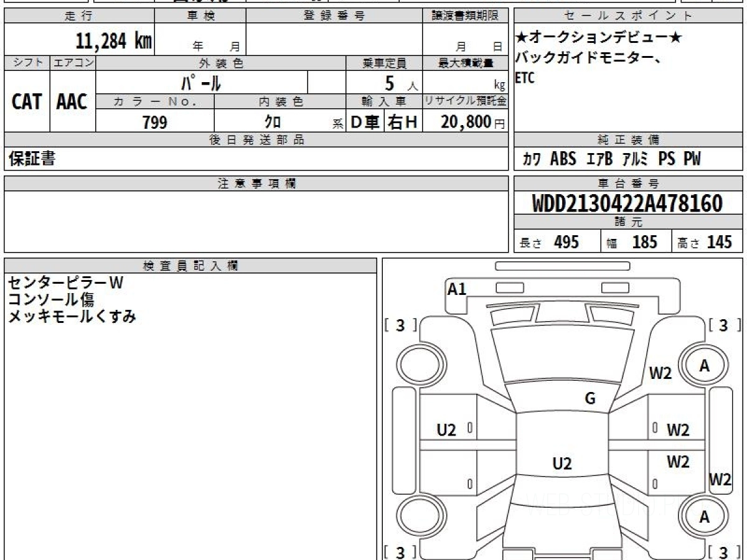Click the mileage value 11,284 km
Screen dimensions: 747x560
point(114,41)
